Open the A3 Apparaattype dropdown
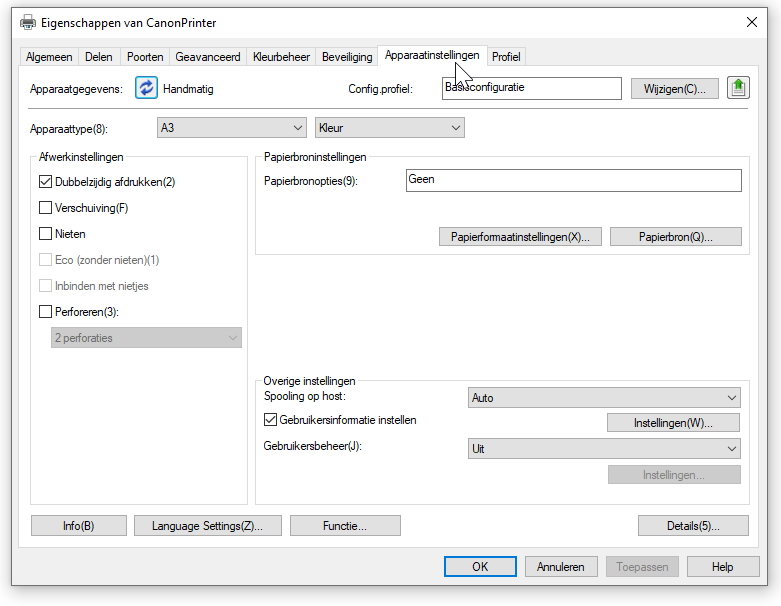This screenshot has height=606, width=781. pos(232,128)
